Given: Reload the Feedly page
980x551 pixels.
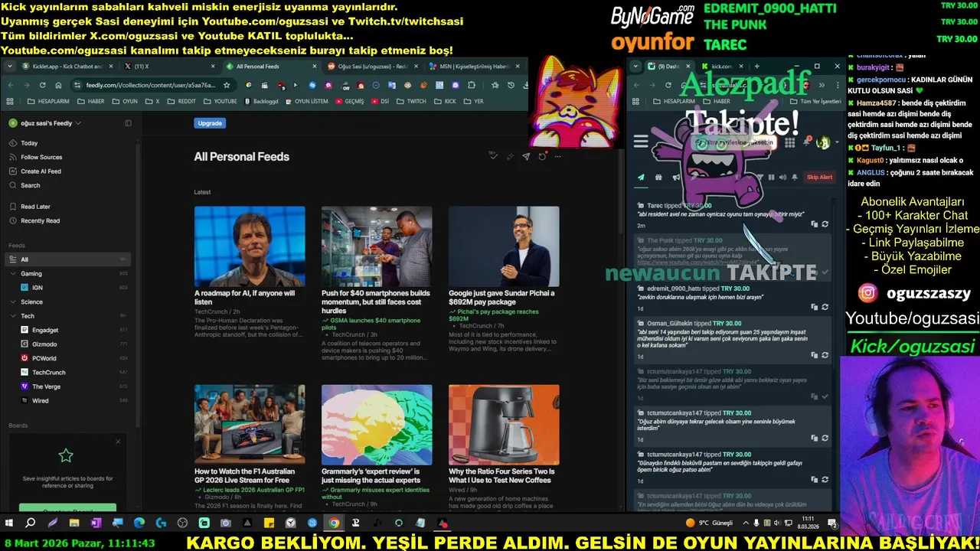Looking at the screenshot, I should [x=42, y=85].
